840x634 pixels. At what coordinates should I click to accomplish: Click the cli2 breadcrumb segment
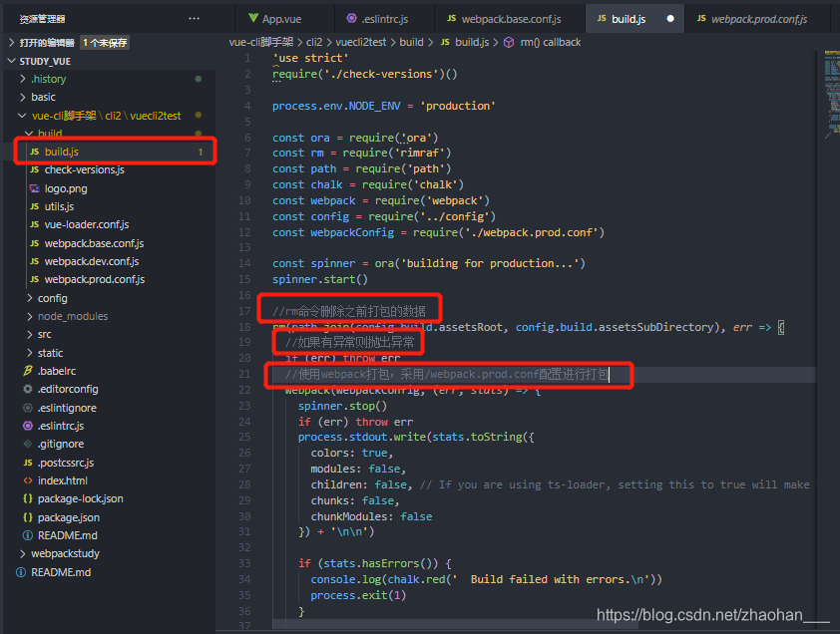[314, 42]
